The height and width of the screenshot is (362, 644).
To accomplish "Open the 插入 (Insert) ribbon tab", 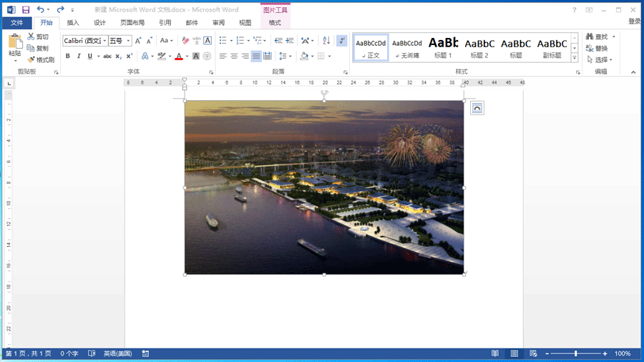I will tap(72, 23).
